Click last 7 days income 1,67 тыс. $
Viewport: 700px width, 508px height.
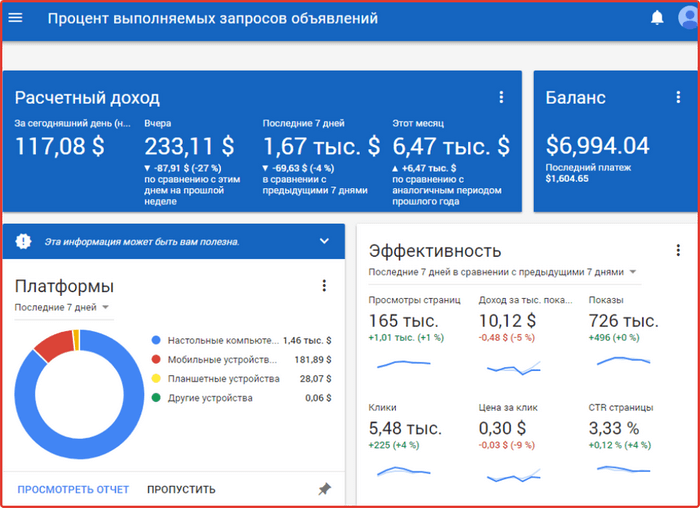(321, 146)
